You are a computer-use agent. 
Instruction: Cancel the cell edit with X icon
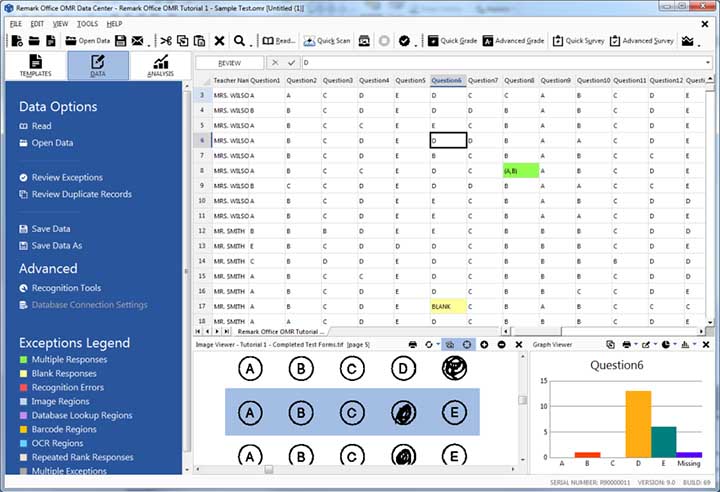[275, 63]
